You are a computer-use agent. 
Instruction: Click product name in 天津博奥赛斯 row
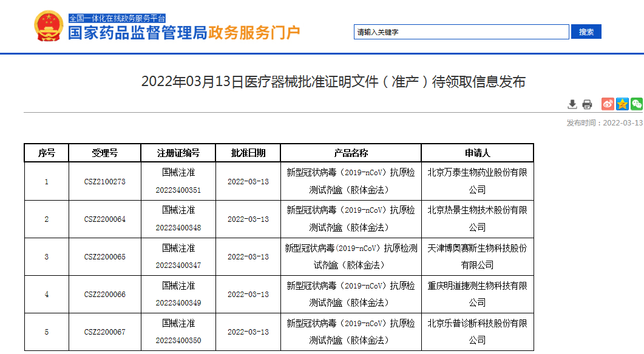coord(351,257)
